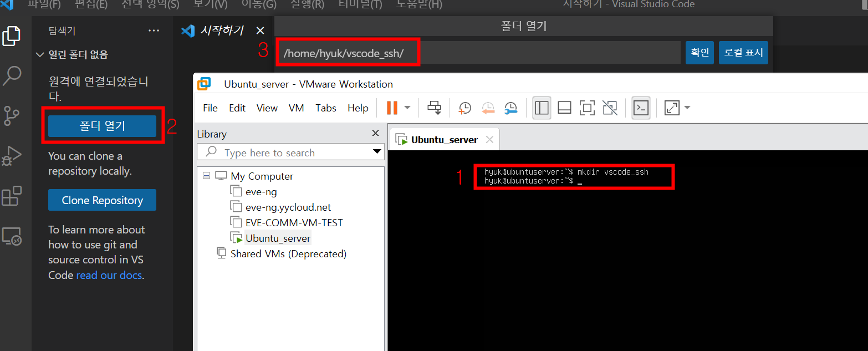
Task: Open the VMware Edit menu
Action: coord(237,108)
